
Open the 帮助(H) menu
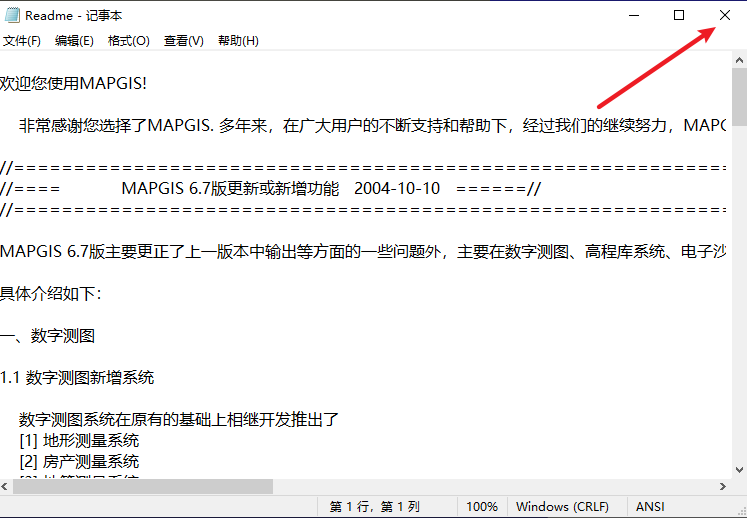[238, 41]
